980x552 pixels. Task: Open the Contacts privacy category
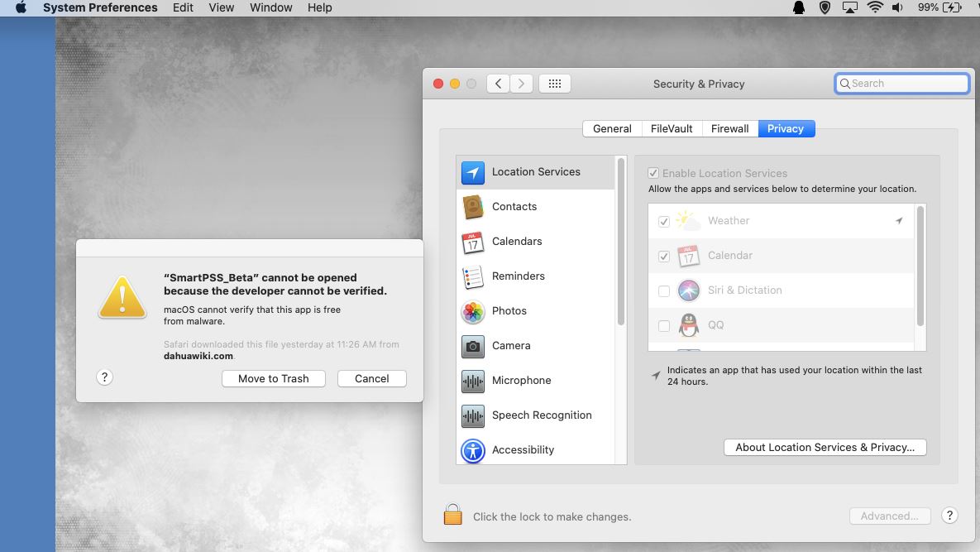[514, 207]
